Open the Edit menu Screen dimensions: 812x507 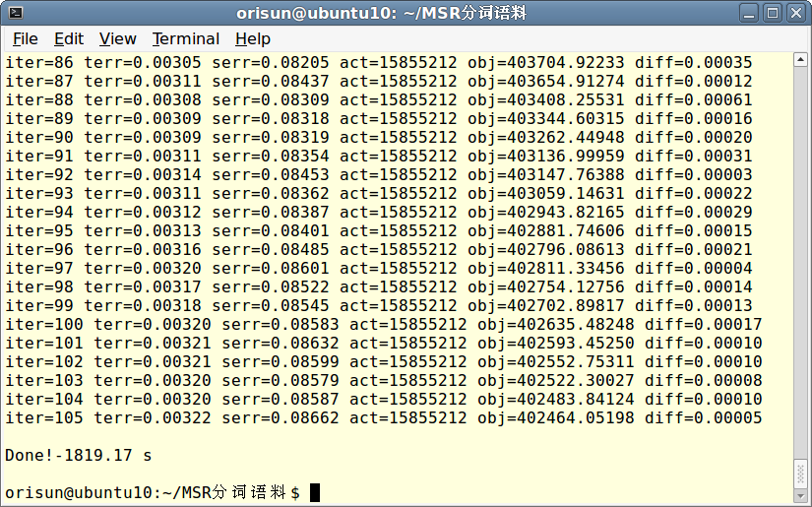click(68, 38)
